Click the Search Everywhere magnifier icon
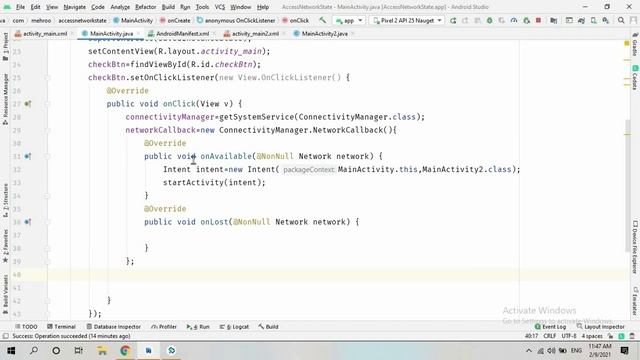 tap(621, 20)
